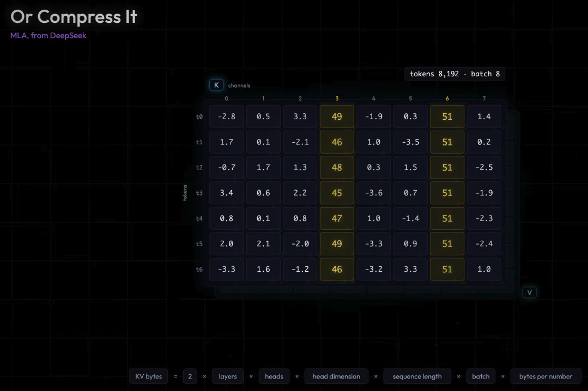Select the heads formula chip
The height and width of the screenshot is (391, 588).
click(x=274, y=376)
